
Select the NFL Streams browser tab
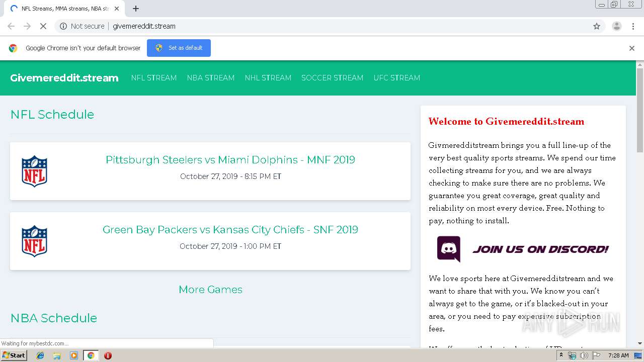click(x=65, y=9)
